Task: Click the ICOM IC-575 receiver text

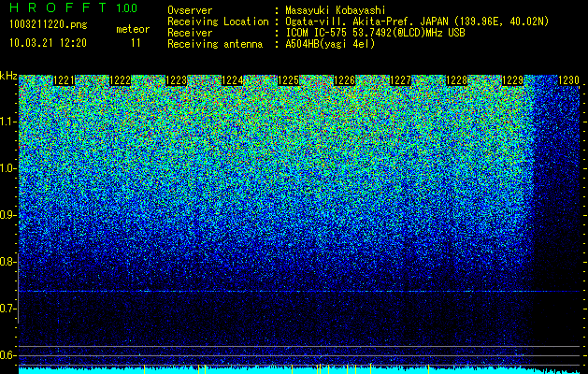Action: pyautogui.click(x=375, y=33)
